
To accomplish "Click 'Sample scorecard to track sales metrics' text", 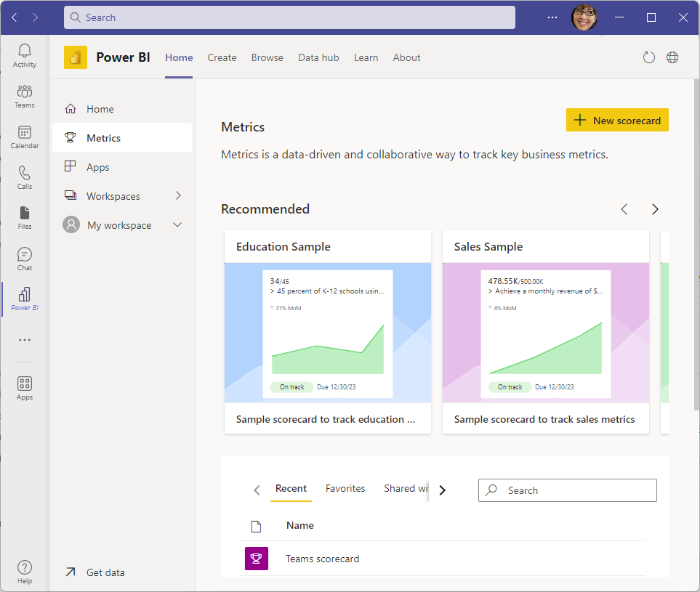I will [544, 419].
